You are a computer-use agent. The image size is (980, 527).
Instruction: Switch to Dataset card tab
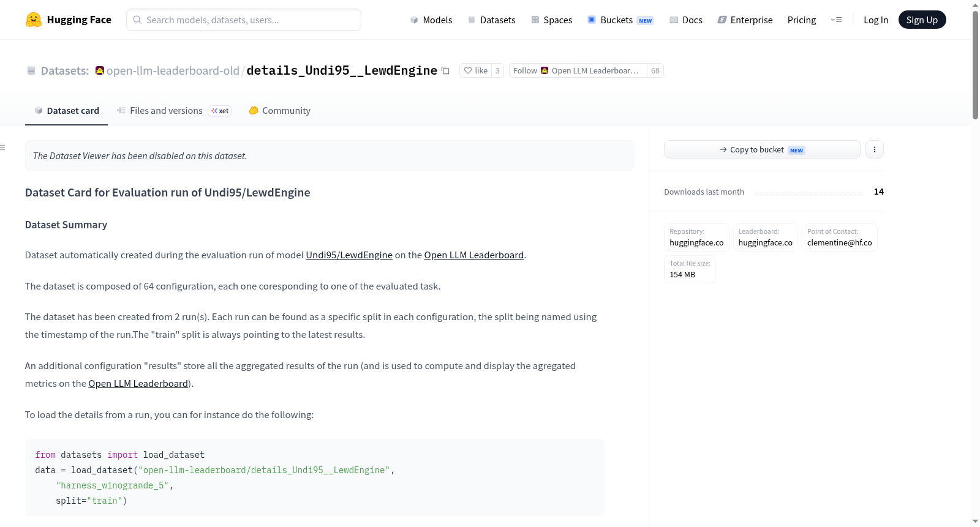tap(66, 111)
